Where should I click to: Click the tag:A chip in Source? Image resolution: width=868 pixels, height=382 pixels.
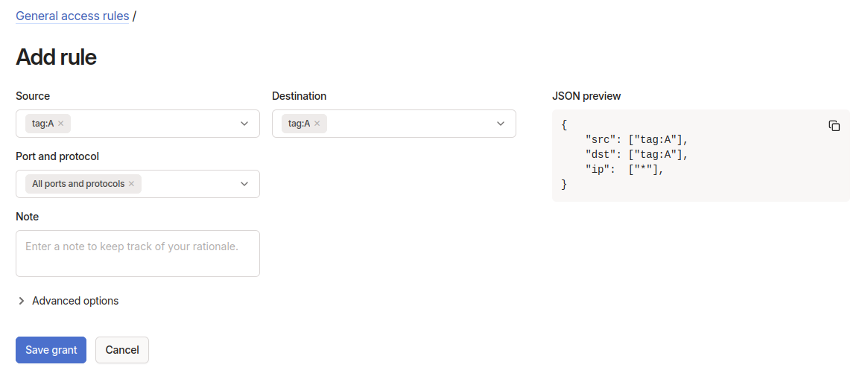click(x=42, y=124)
